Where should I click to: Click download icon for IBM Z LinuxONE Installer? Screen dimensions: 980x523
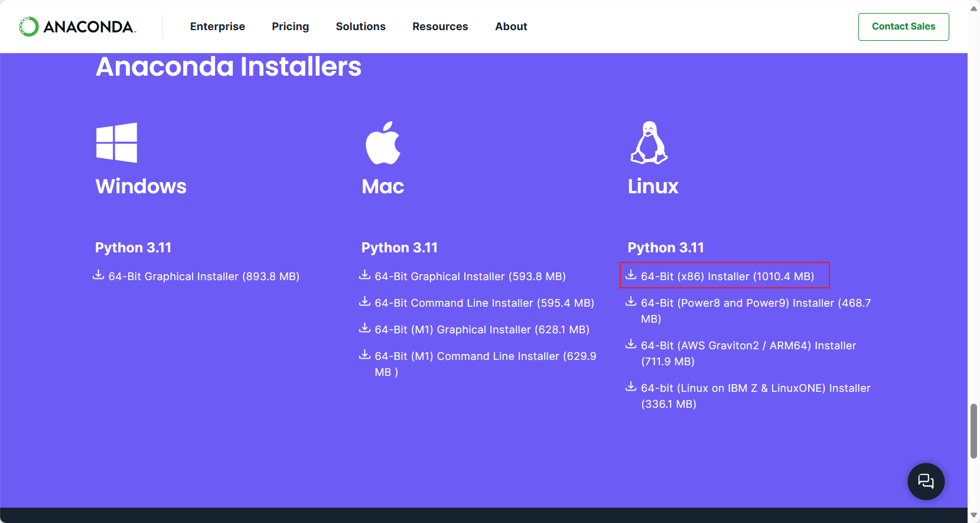[x=631, y=386]
